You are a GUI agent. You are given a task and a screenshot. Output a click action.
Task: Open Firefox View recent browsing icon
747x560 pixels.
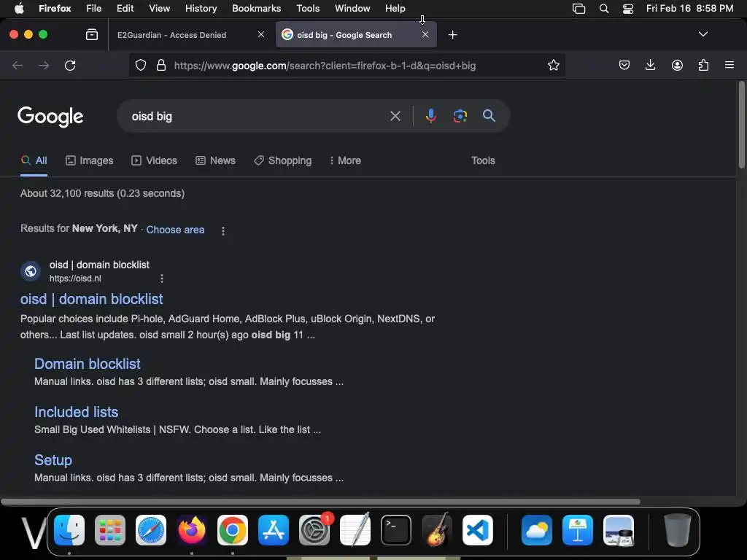[92, 34]
